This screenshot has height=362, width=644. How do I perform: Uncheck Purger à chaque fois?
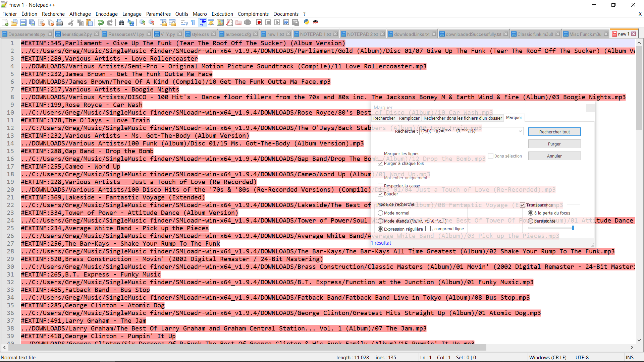click(x=380, y=163)
